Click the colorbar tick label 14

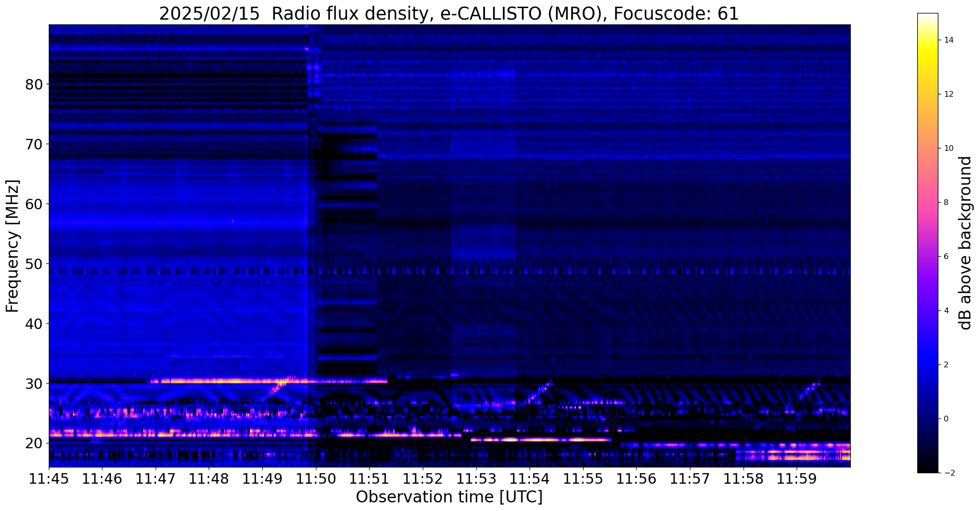tap(948, 40)
